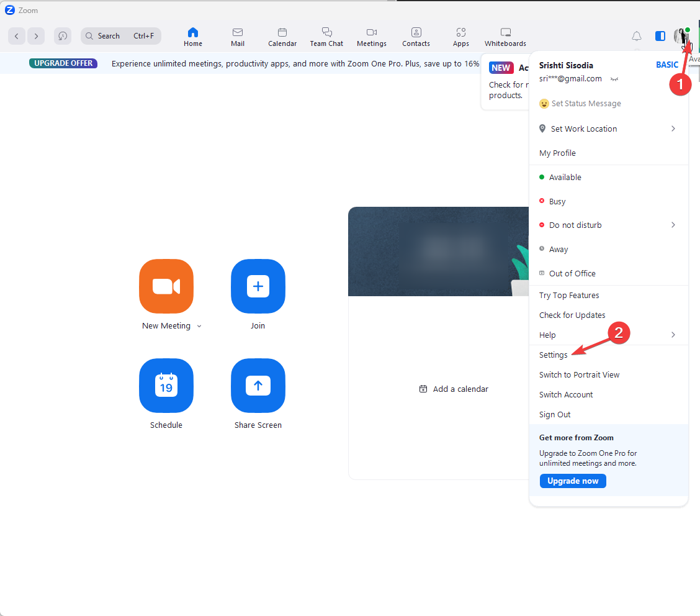Toggle email visibility eye icon

pyautogui.click(x=615, y=79)
